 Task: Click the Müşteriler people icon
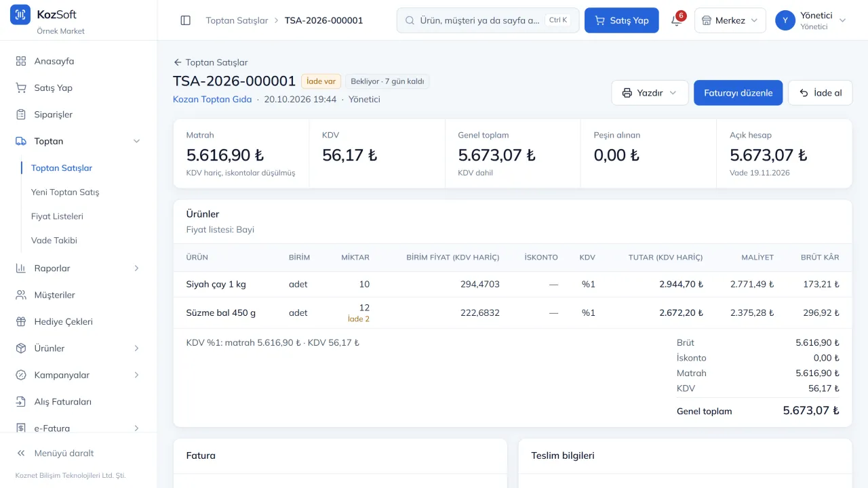pos(21,295)
